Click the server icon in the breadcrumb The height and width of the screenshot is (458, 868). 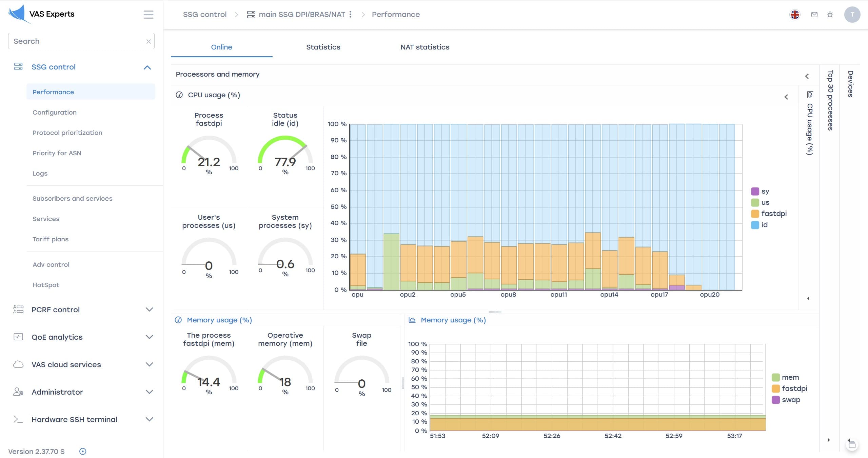251,15
